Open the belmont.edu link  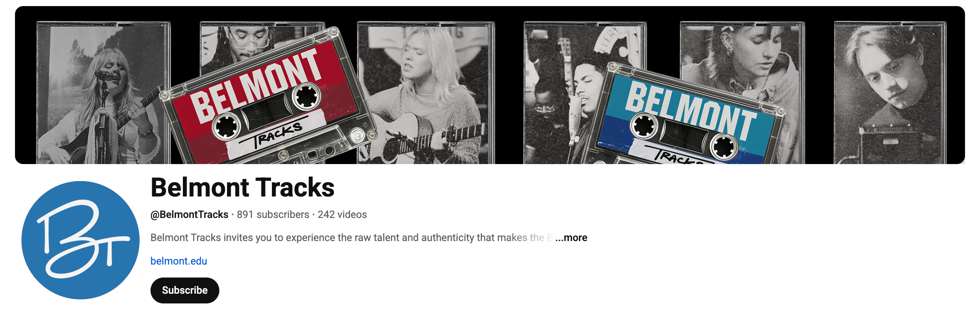click(178, 261)
